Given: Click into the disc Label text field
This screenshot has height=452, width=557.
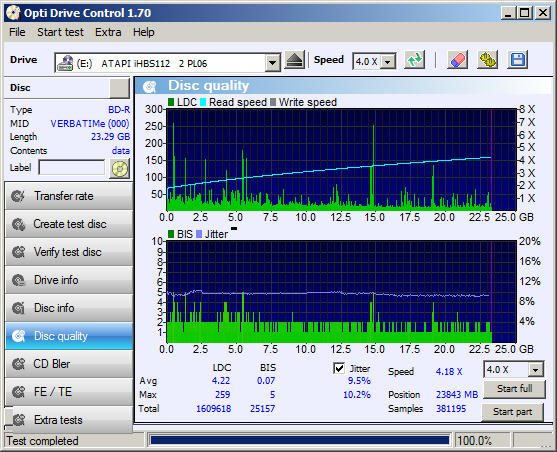Looking at the screenshot, I should click(x=72, y=167).
